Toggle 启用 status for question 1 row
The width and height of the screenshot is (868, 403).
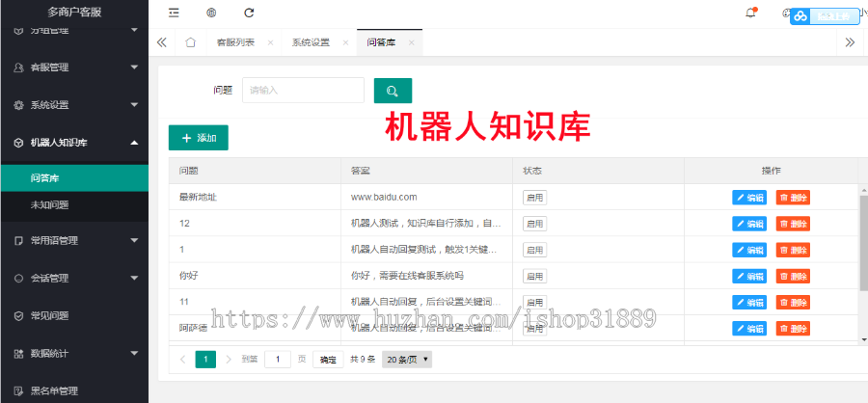(x=534, y=250)
